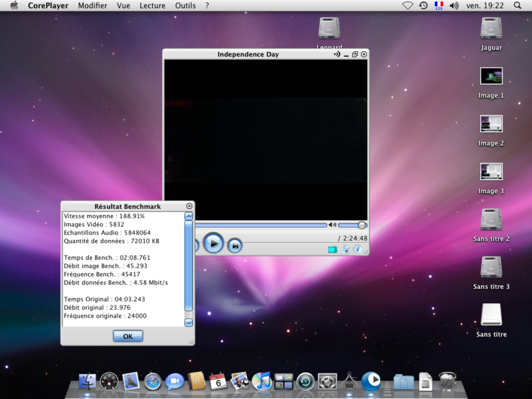The width and height of the screenshot is (532, 399).
Task: Click the Images Vidéo : 5832 line
Action: 94,225
